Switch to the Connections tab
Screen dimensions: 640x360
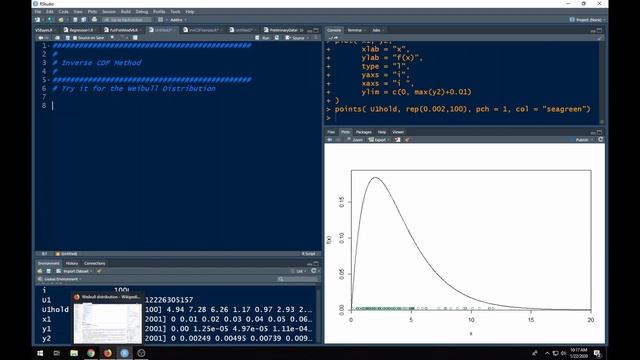coord(95,263)
